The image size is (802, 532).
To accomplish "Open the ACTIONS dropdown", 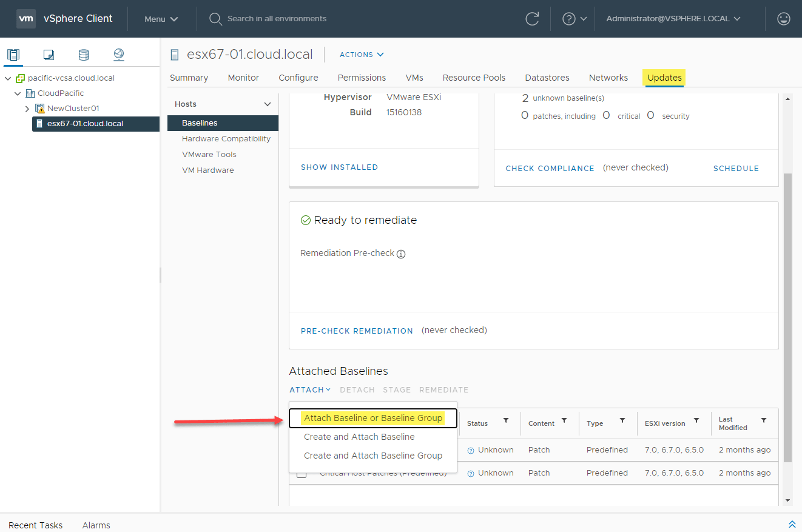I will (x=362, y=55).
